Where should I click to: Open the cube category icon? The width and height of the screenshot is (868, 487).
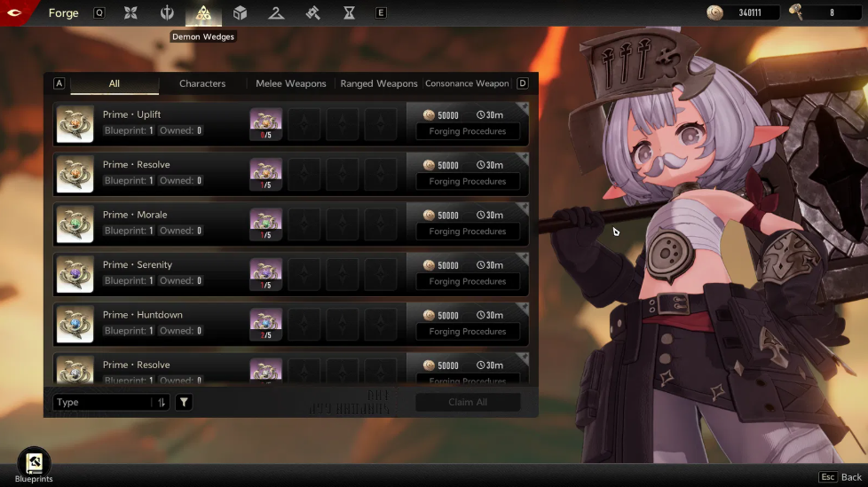click(x=240, y=12)
